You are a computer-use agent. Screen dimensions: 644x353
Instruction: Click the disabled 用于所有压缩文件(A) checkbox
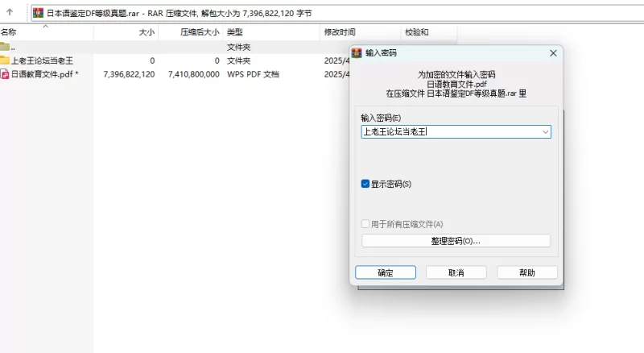click(365, 224)
